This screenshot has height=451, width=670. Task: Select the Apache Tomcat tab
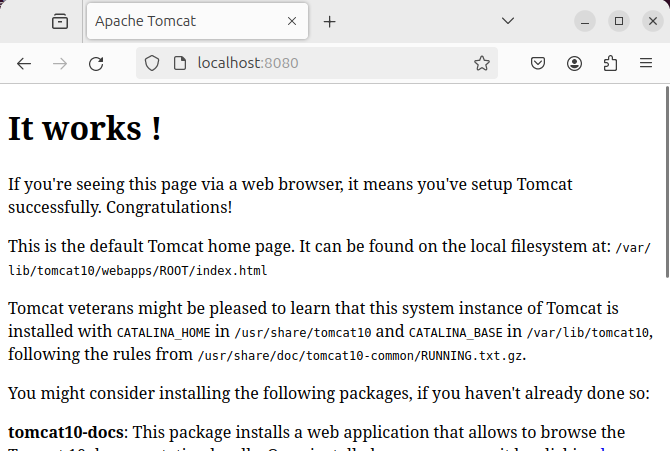click(x=197, y=21)
